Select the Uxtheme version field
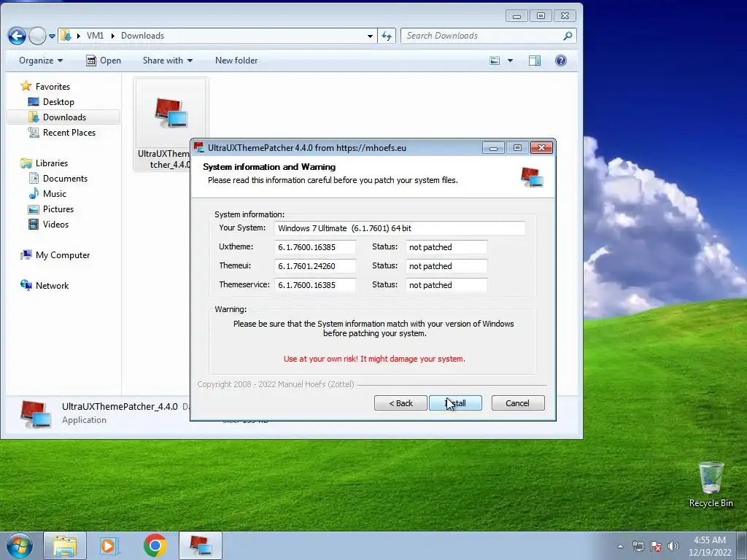The height and width of the screenshot is (560, 747). pyautogui.click(x=315, y=247)
